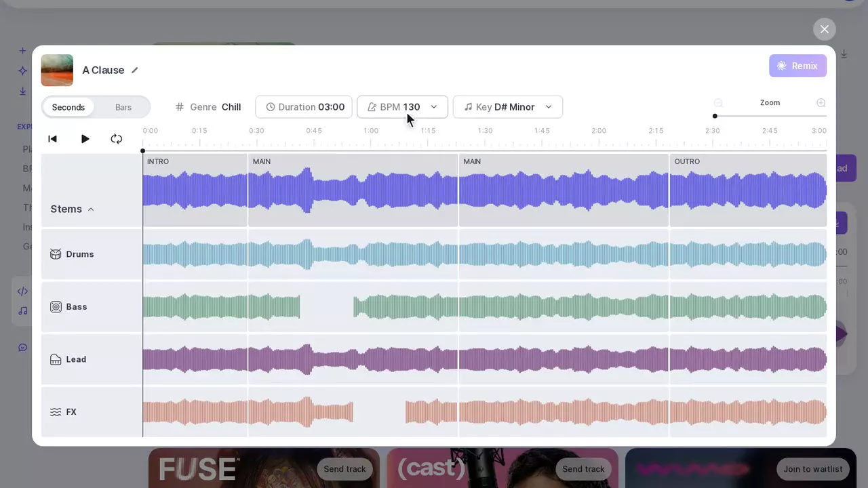Open the BPM 130 dropdown
This screenshot has height=488, width=868.
(x=402, y=107)
